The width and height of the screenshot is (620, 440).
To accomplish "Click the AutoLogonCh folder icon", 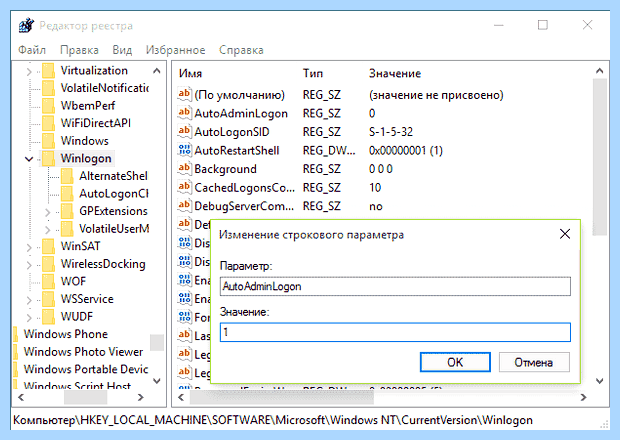I will [67, 193].
